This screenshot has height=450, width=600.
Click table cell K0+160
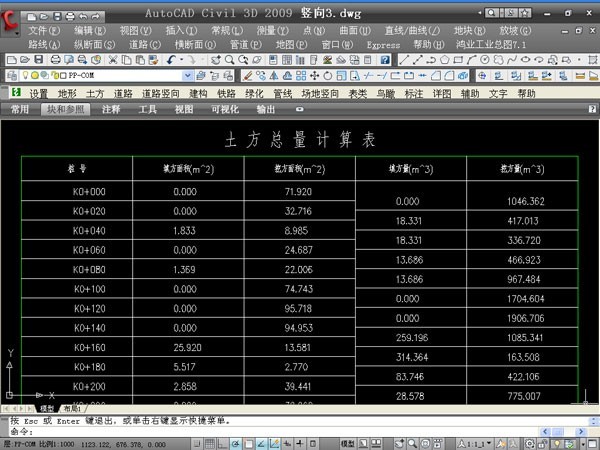(x=90, y=347)
